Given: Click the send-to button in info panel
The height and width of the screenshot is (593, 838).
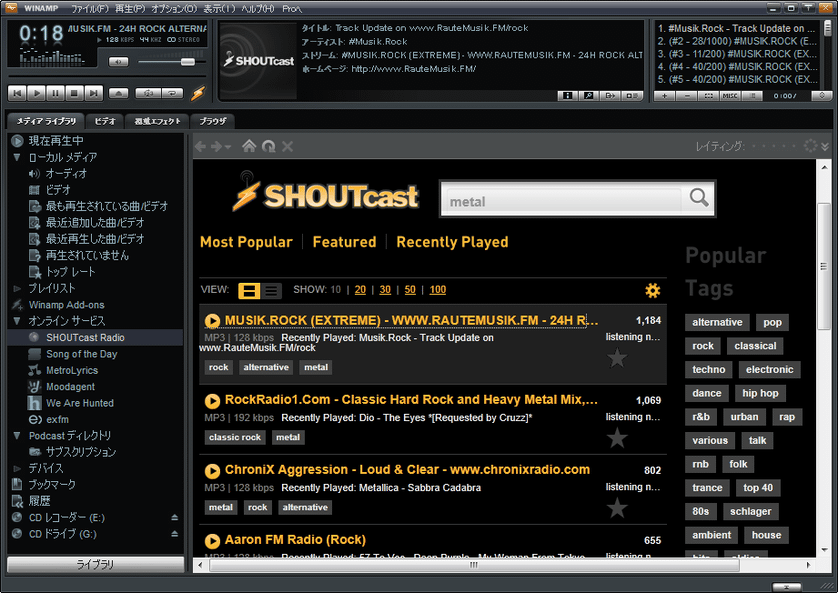Looking at the screenshot, I should click(x=610, y=96).
